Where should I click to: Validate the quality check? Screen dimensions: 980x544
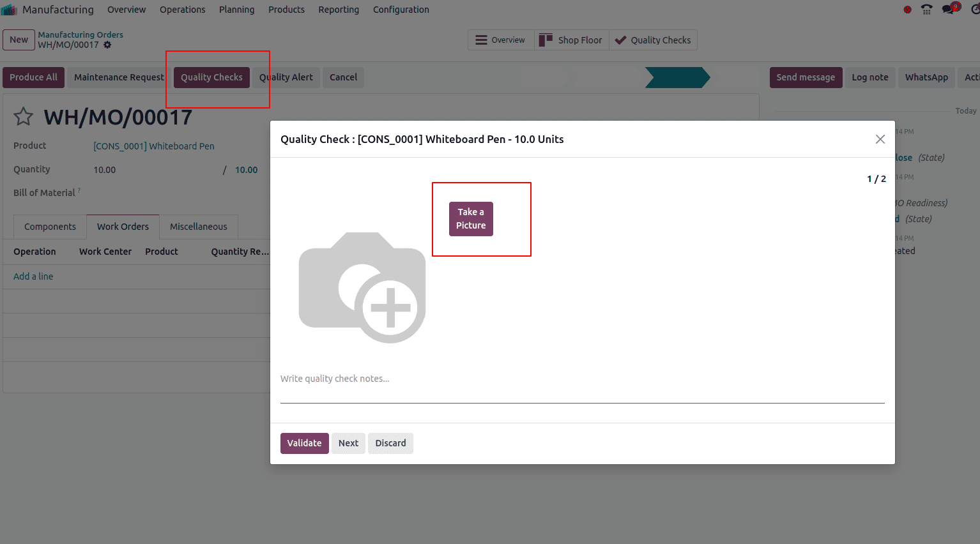(x=304, y=443)
